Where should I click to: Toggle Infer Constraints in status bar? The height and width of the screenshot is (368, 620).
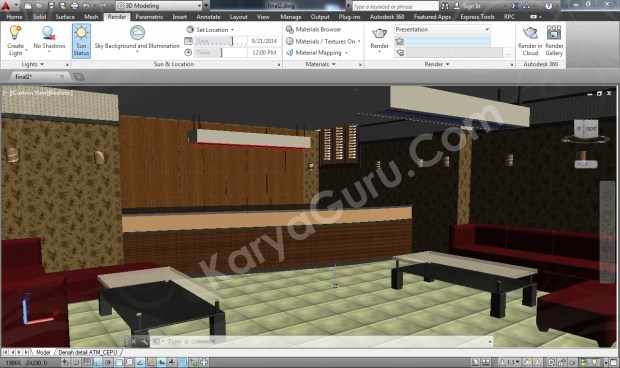(x=65, y=362)
